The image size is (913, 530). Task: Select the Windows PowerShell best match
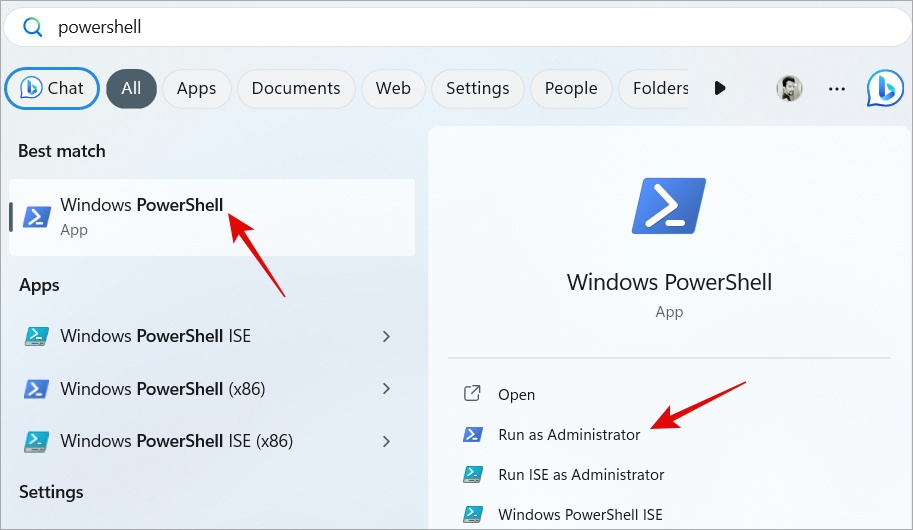[141, 216]
